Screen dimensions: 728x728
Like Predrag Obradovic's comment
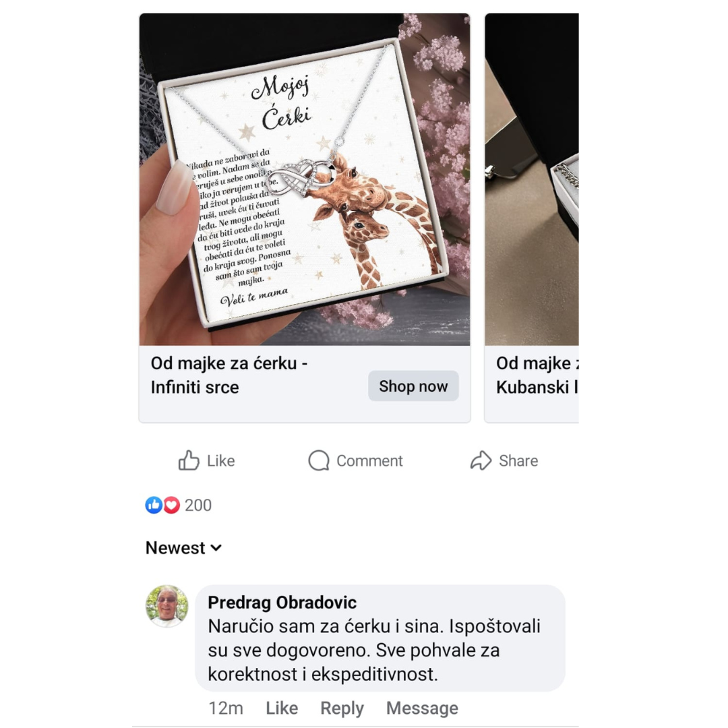point(282,708)
